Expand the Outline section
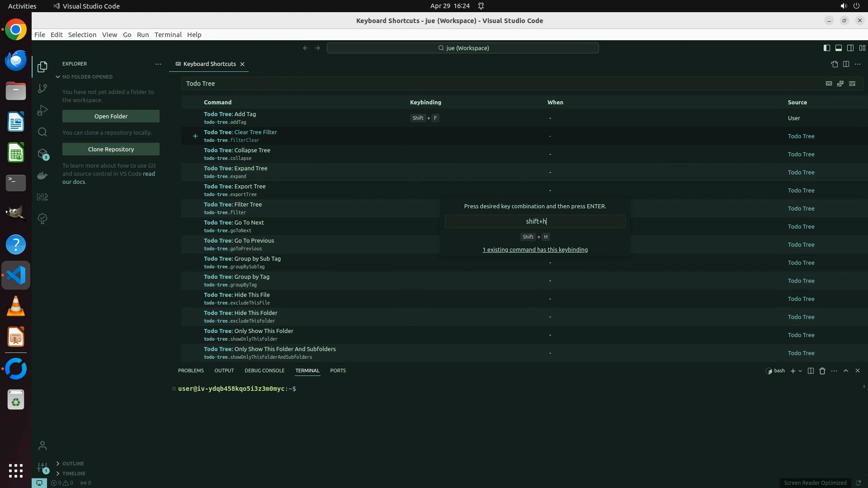Screen dimensions: 868x488 click(x=73, y=464)
